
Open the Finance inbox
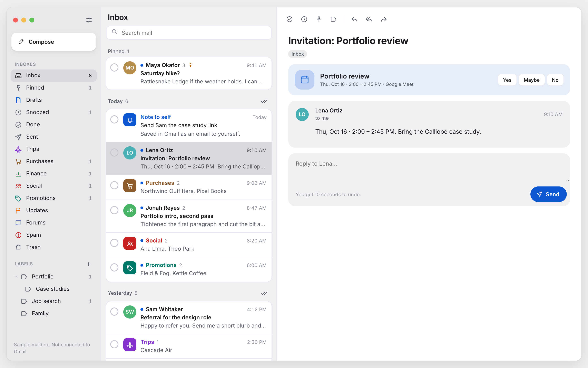(53, 174)
